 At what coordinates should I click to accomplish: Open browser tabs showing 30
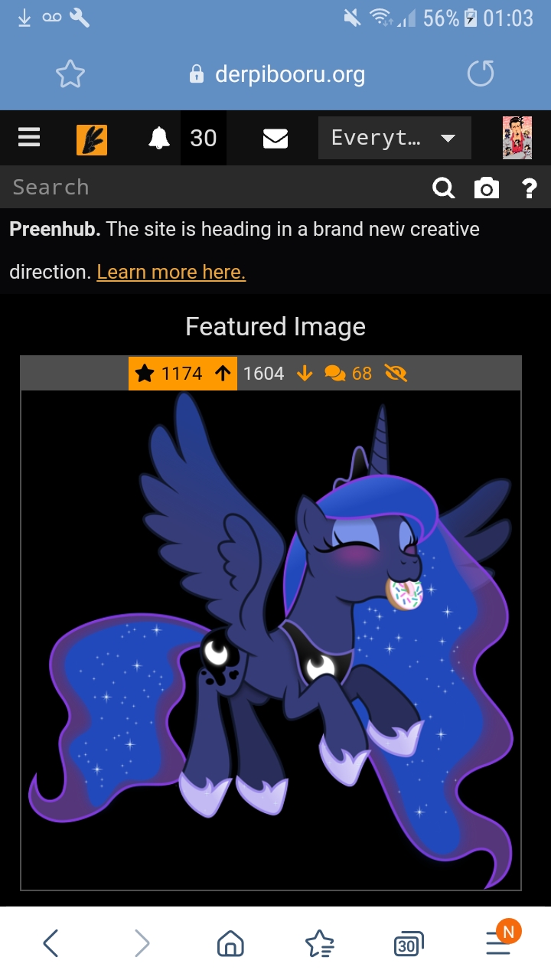[409, 945]
